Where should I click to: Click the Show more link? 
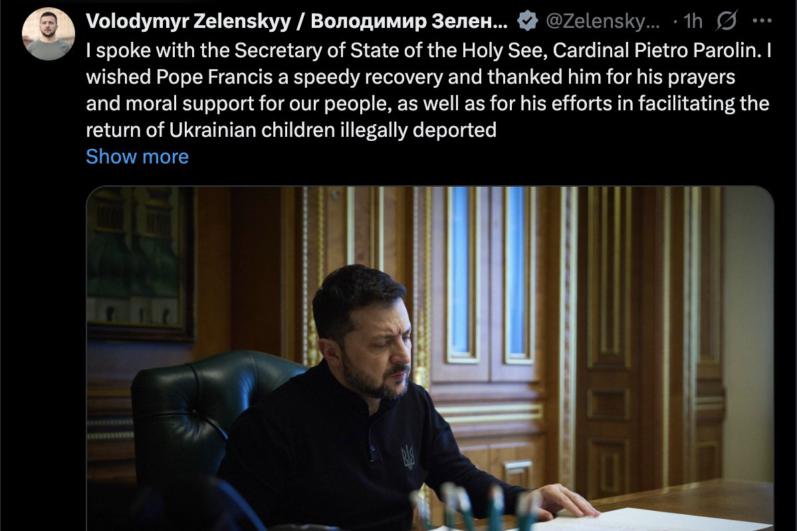click(137, 157)
